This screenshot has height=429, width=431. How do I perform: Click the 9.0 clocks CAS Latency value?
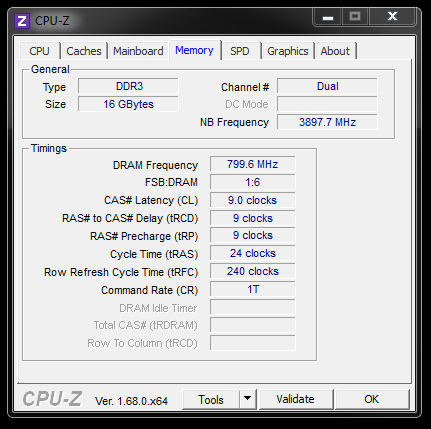coord(253,200)
